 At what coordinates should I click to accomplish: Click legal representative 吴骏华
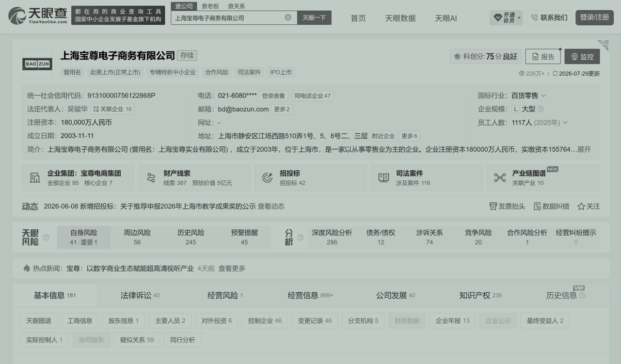click(x=78, y=109)
